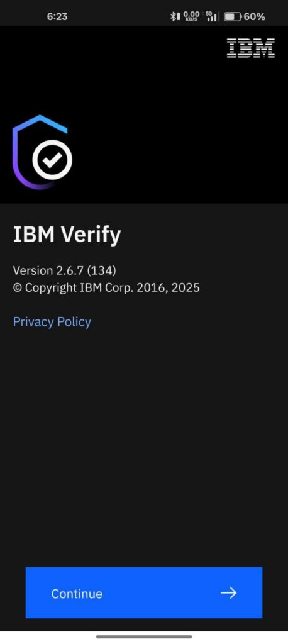Click the Copyright IBM Corp. line
Image resolution: width=288 pixels, height=644 pixels.
pyautogui.click(x=106, y=287)
